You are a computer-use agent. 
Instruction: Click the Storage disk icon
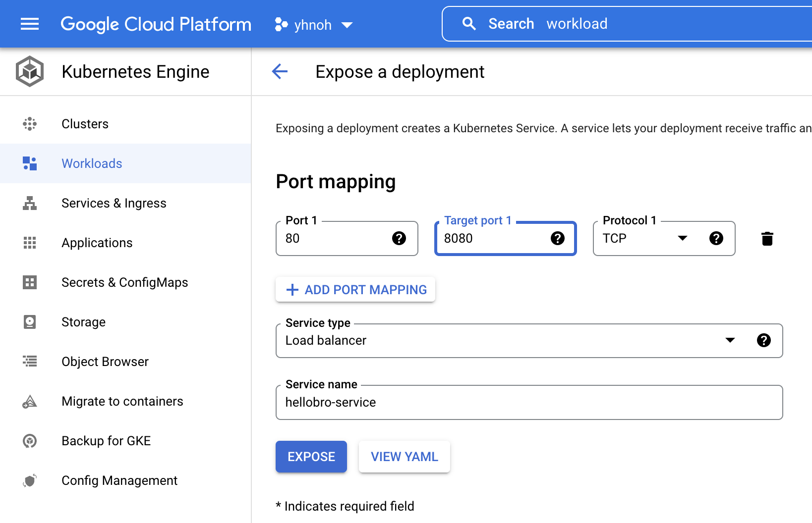pos(30,322)
